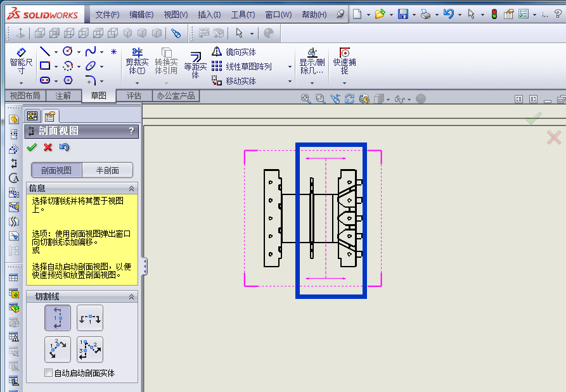The width and height of the screenshot is (566, 392).
Task: Open the 帮助(H) menu
Action: (314, 15)
